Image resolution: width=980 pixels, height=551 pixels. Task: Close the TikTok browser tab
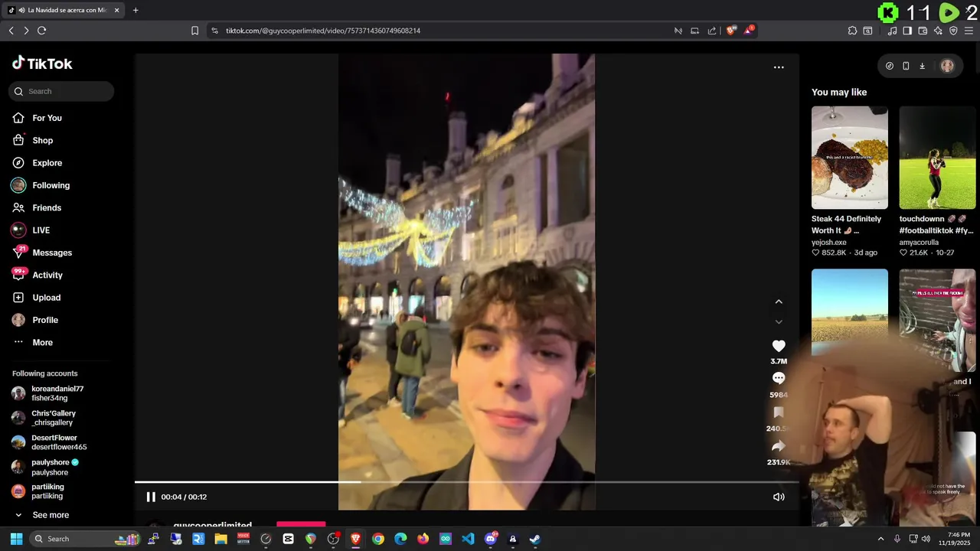pos(116,10)
